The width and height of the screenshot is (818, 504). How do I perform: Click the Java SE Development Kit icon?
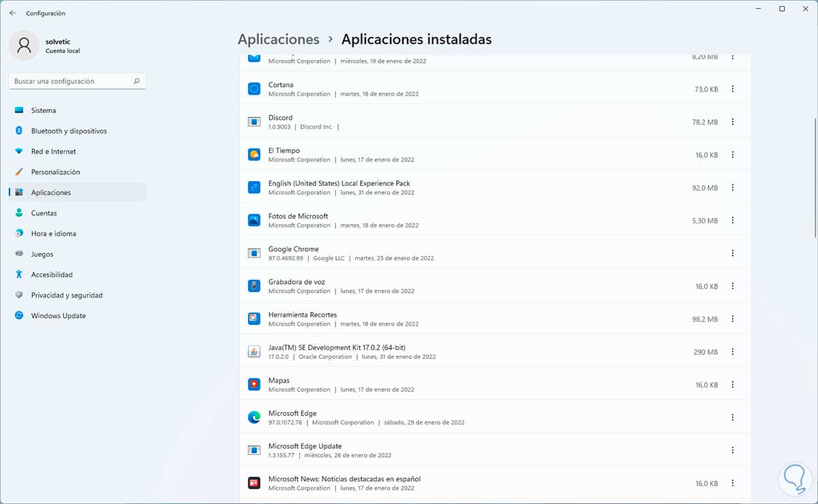(x=254, y=351)
